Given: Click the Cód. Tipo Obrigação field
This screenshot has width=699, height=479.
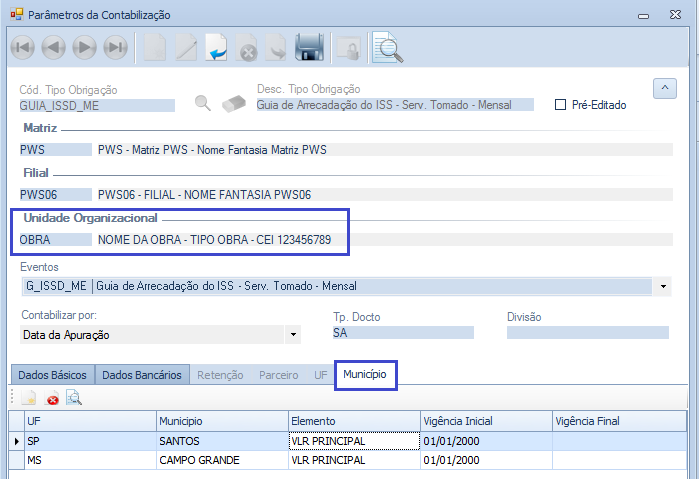Looking at the screenshot, I should (97, 106).
